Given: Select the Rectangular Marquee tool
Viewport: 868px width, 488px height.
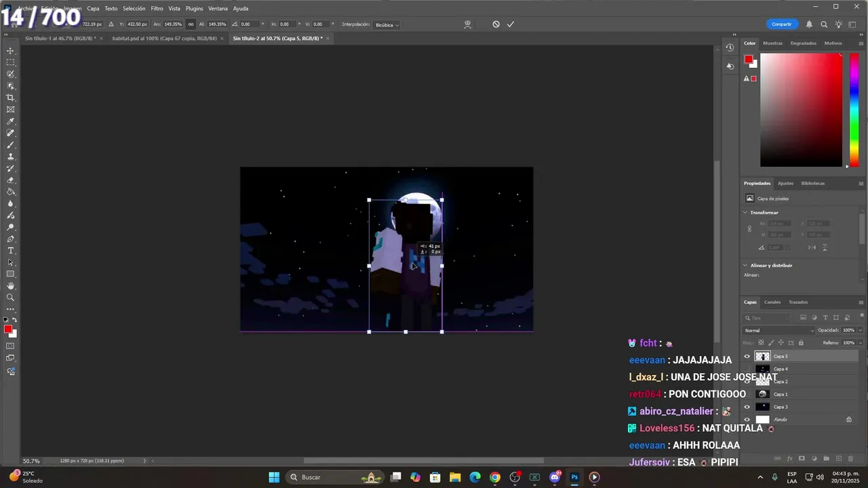Looking at the screenshot, I should [x=10, y=62].
